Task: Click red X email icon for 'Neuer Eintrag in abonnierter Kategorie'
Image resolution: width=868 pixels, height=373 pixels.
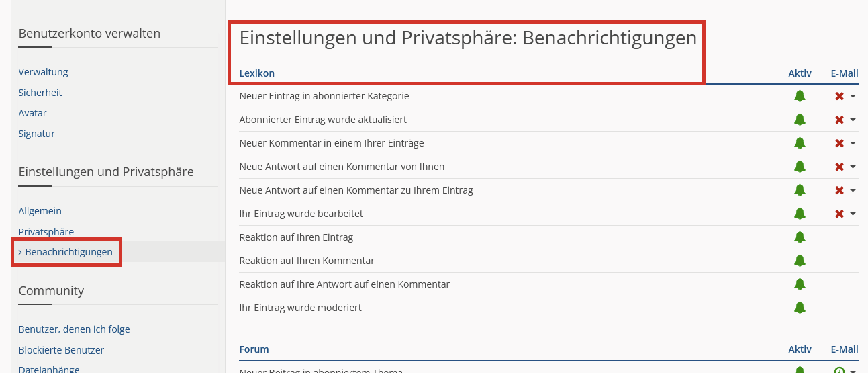Action: click(839, 96)
